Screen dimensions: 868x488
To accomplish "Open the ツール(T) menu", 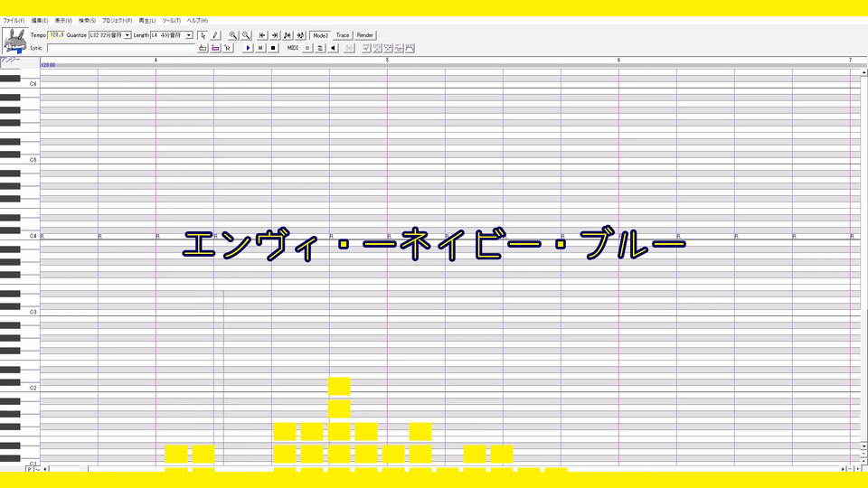I will point(172,21).
